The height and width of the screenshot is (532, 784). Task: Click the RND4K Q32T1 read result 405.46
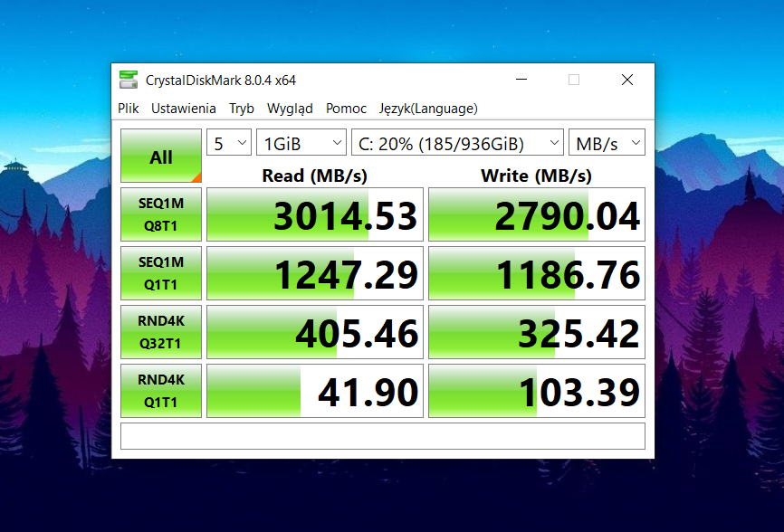point(315,332)
